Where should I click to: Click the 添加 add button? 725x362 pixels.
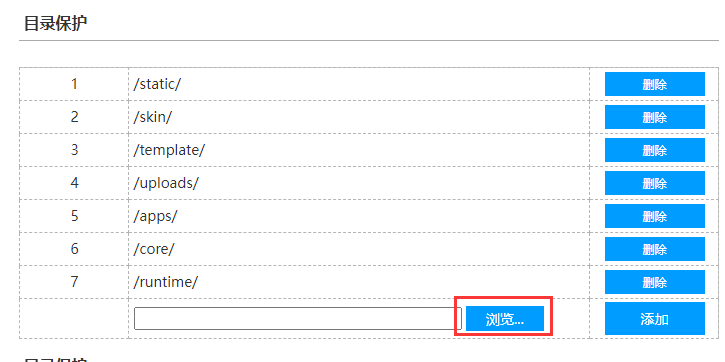point(655,319)
